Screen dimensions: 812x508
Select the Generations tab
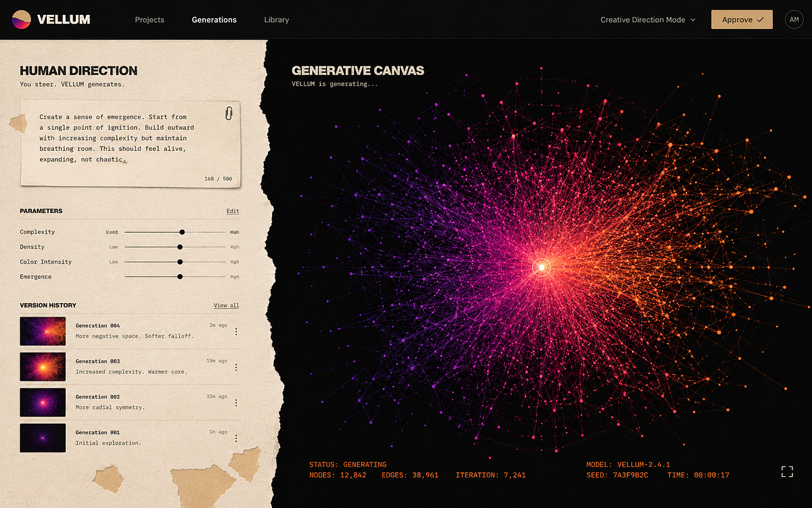[x=215, y=20]
